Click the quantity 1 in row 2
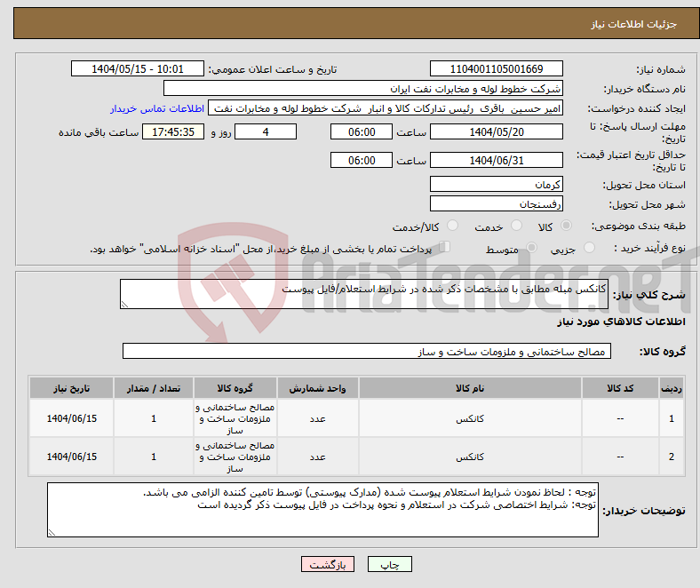This screenshot has height=588, width=700. tap(154, 457)
